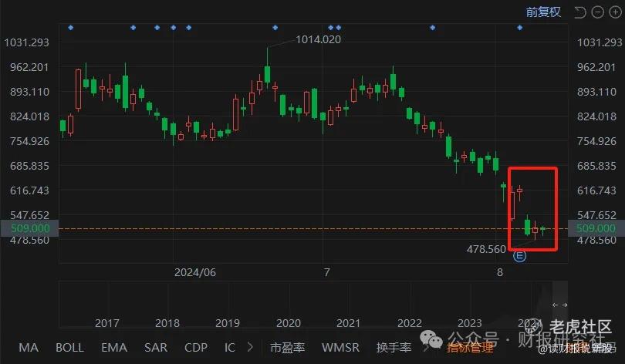Viewport: 625px width, 364px height.
Task: Open 指标管理 indicator management
Action: 470,348
